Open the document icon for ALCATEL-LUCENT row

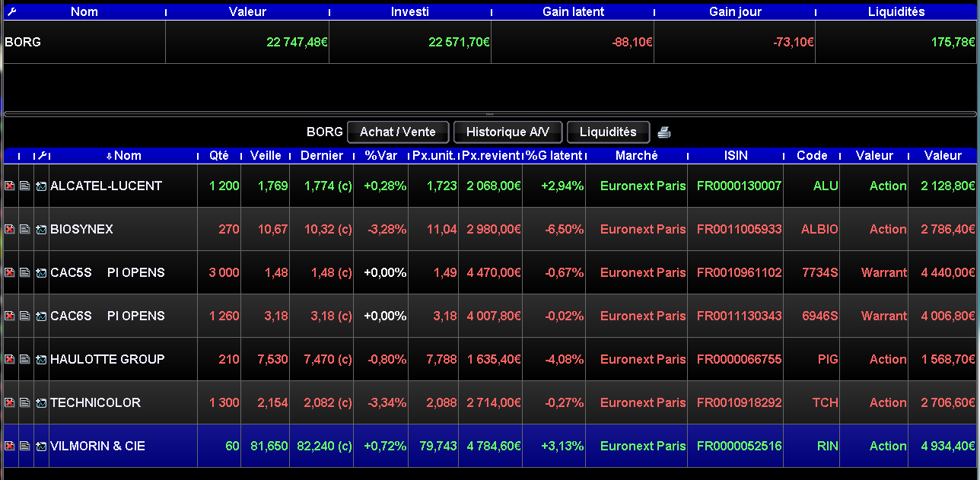click(x=25, y=186)
